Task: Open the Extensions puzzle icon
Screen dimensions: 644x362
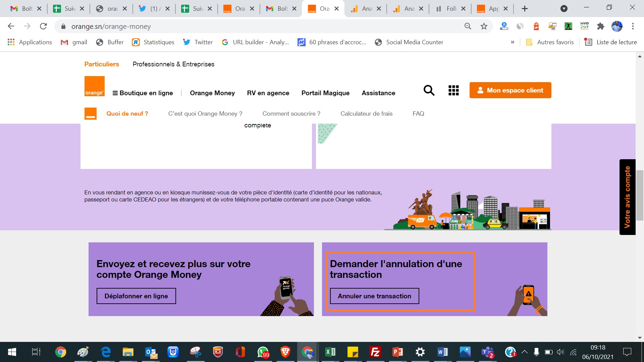Action: pyautogui.click(x=600, y=26)
